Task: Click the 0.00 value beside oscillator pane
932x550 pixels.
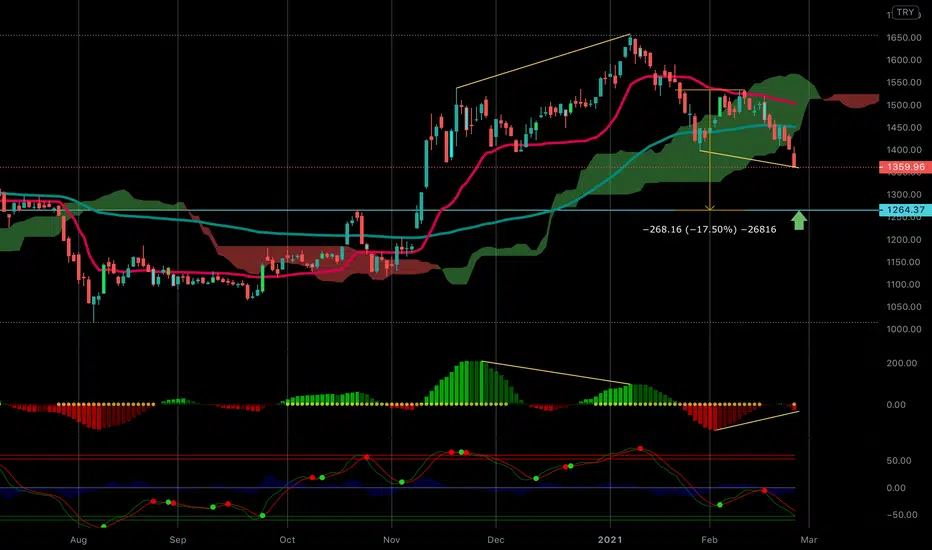Action: pos(896,488)
